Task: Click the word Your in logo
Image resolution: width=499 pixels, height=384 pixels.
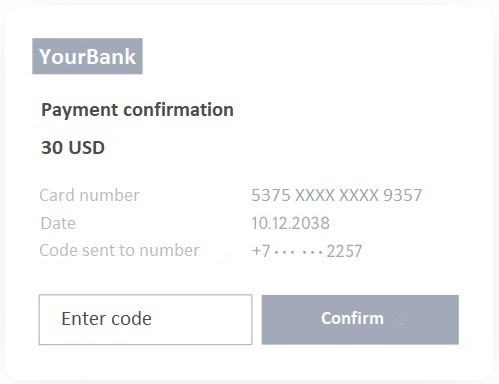Action: pos(62,56)
